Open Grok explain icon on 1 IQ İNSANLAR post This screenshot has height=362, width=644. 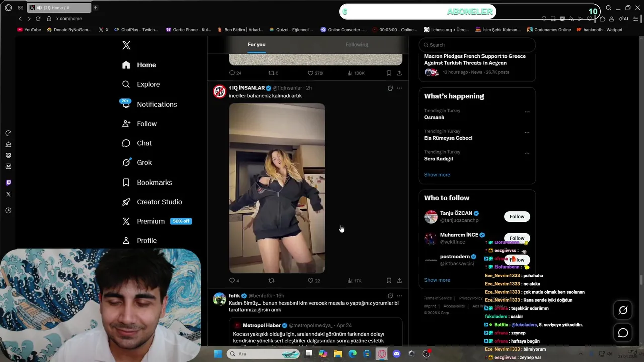(x=390, y=88)
